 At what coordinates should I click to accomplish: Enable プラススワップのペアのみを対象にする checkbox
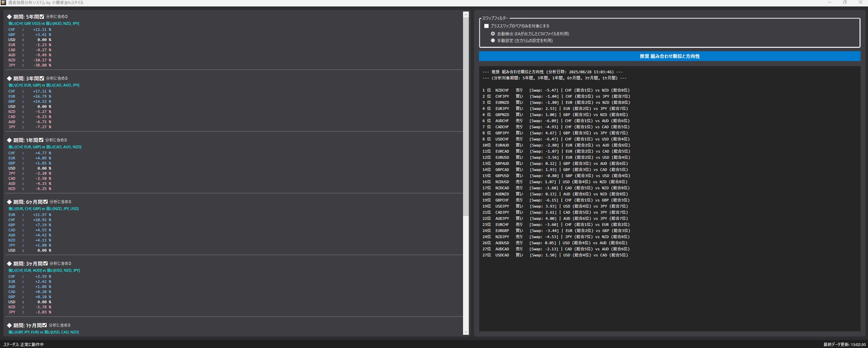pos(486,26)
